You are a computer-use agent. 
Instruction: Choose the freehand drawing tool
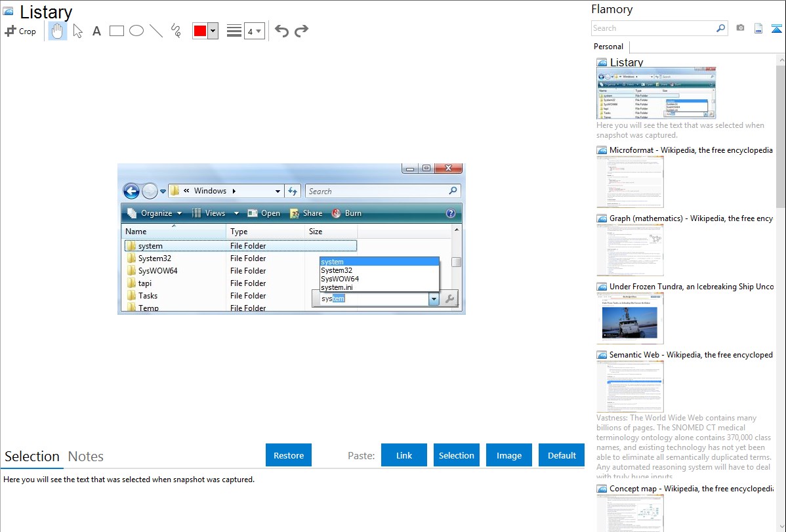point(176,31)
